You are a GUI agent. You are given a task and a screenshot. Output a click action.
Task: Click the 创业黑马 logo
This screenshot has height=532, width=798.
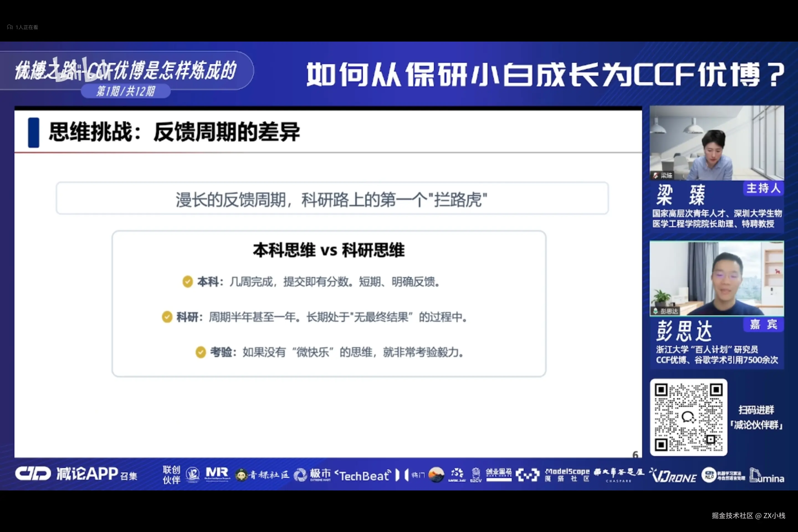pyautogui.click(x=498, y=474)
